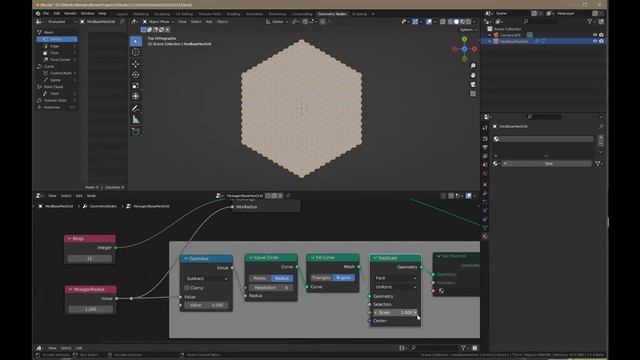
Task: Toggle the camera view icon in viewport
Action: coord(473,84)
